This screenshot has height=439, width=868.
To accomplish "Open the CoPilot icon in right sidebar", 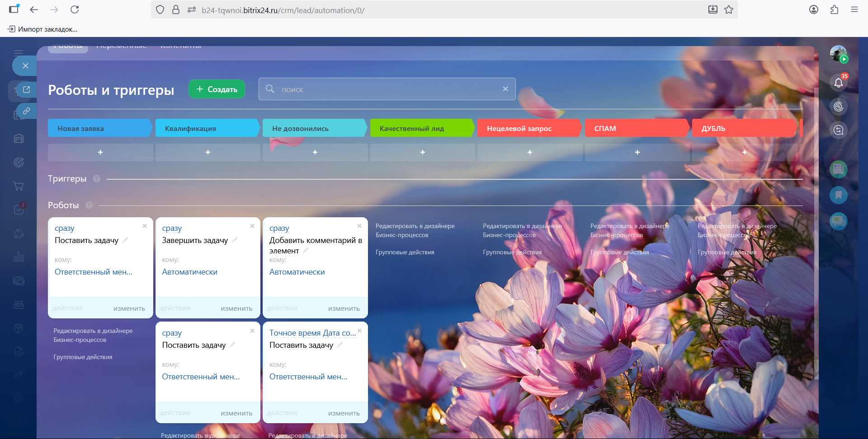I will tap(838, 107).
